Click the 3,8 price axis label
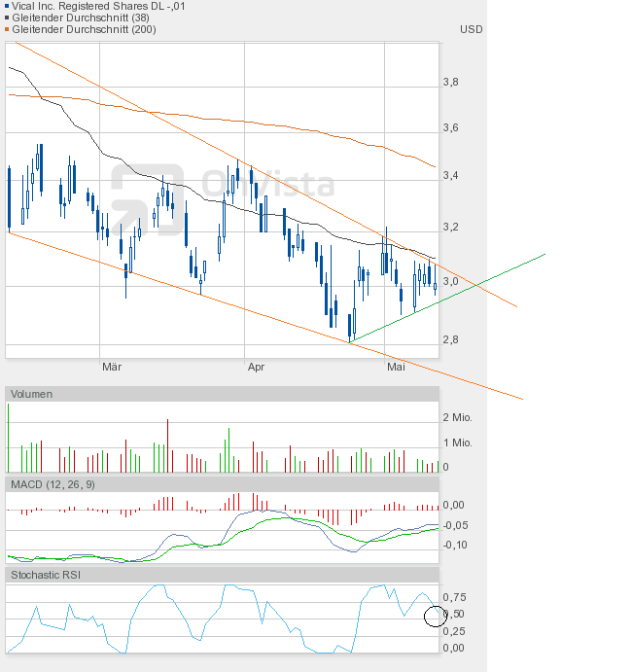The image size is (632, 672). point(450,83)
